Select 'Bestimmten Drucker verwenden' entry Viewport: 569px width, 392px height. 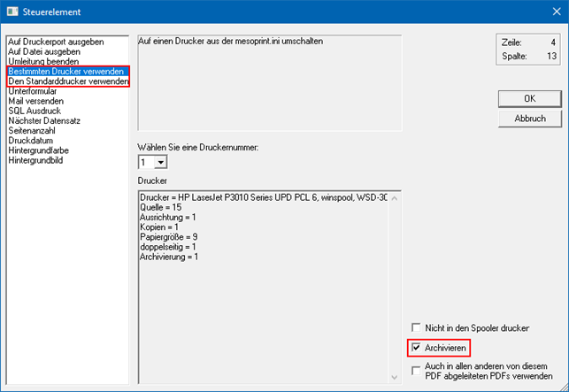point(66,71)
